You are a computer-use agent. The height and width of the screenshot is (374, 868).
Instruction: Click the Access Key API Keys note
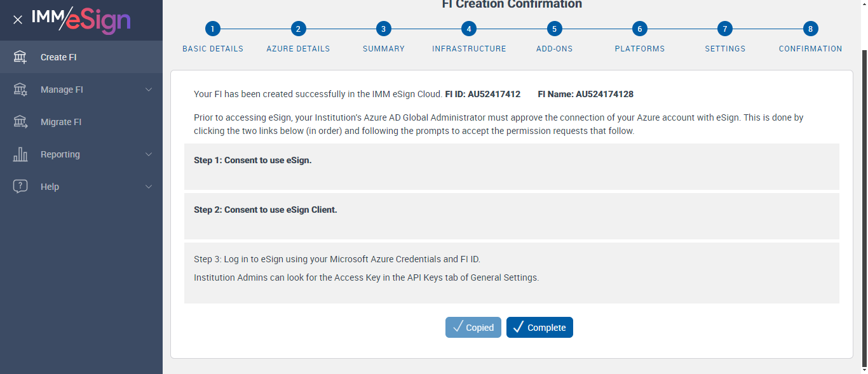366,277
